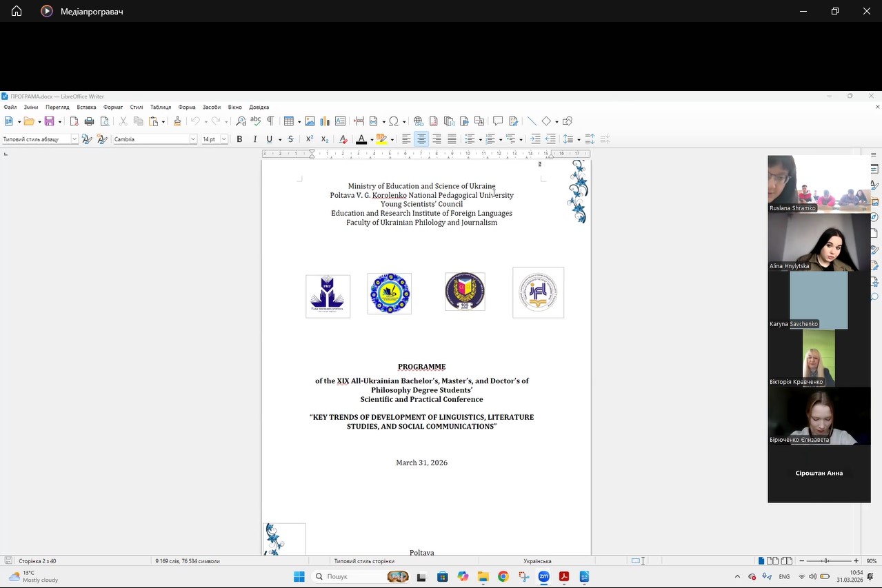Image resolution: width=882 pixels, height=588 pixels.
Task: Click the Clear direct formatting icon
Action: pos(343,139)
